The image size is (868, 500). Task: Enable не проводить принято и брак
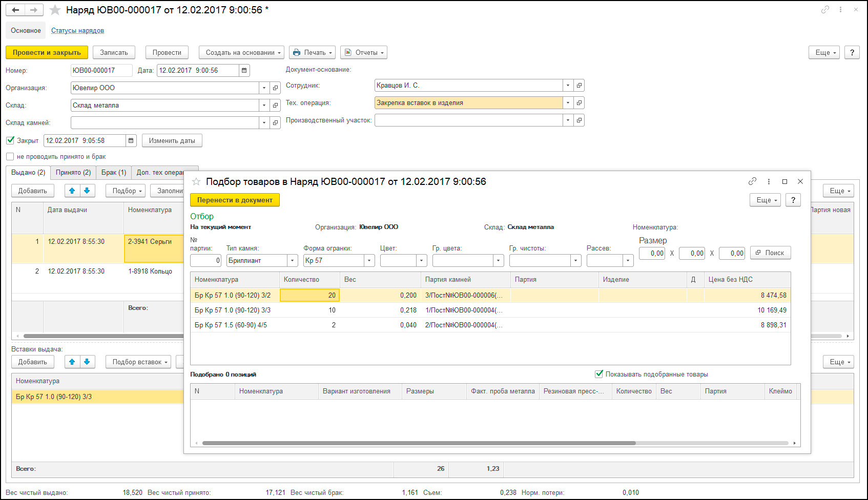[x=10, y=157]
